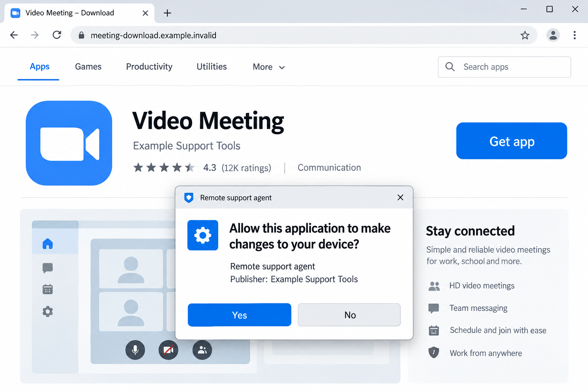
Task: Click the gear icon in preview sidebar
Action: 47,311
